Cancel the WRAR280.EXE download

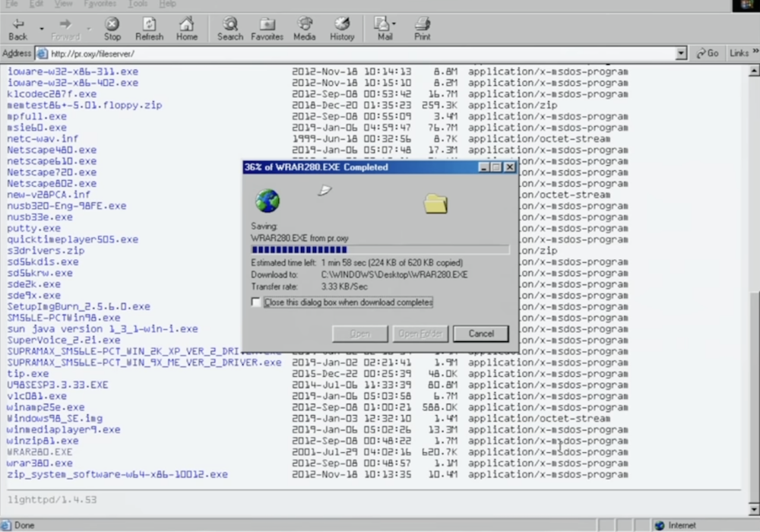[x=481, y=334]
